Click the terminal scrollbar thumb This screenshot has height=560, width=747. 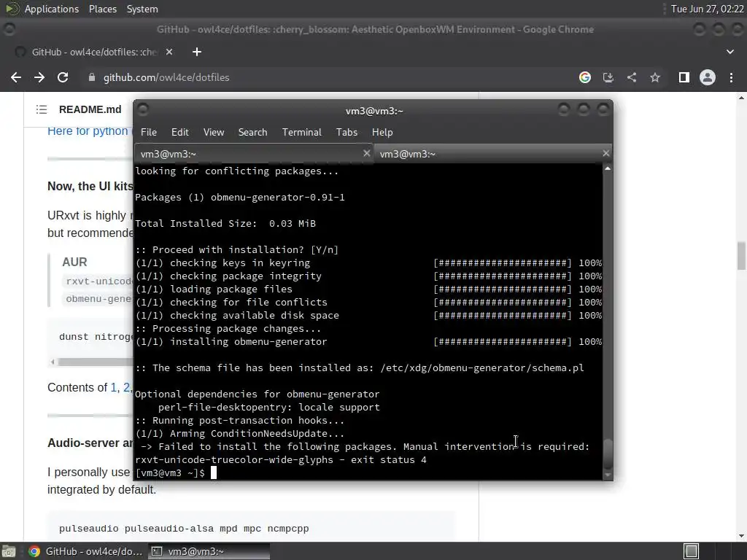click(608, 454)
